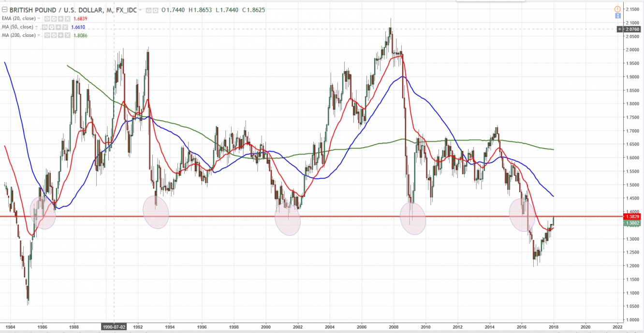Toggle visibility of the main GBP/USD series

click(148, 10)
